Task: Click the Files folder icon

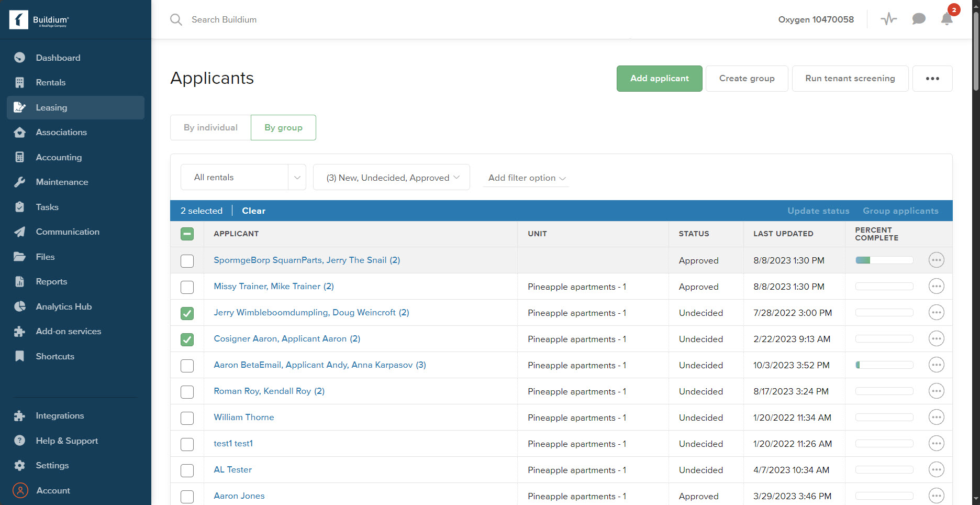Action: click(20, 257)
